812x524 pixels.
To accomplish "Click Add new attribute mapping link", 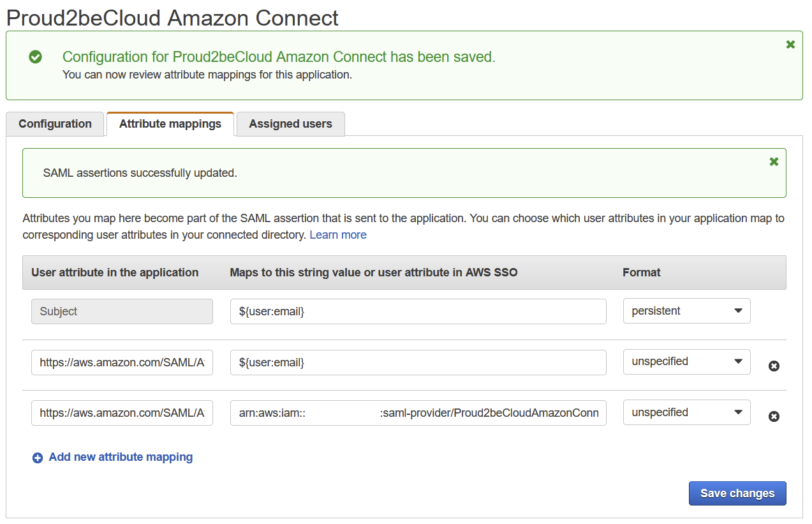I will (x=121, y=457).
